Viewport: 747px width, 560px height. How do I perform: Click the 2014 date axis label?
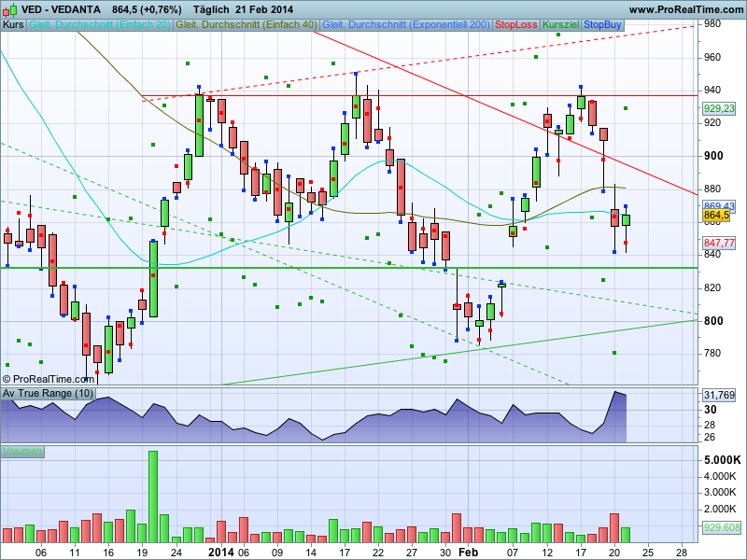tap(221, 553)
